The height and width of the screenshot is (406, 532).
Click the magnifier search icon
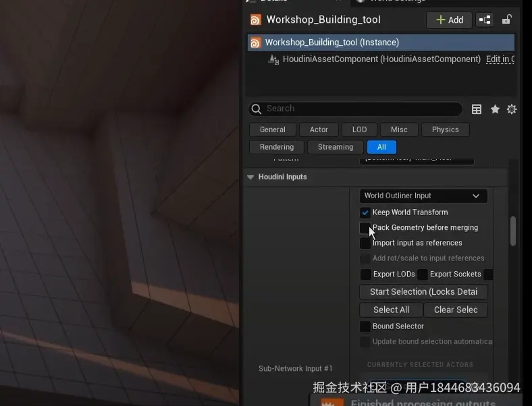pyautogui.click(x=257, y=109)
